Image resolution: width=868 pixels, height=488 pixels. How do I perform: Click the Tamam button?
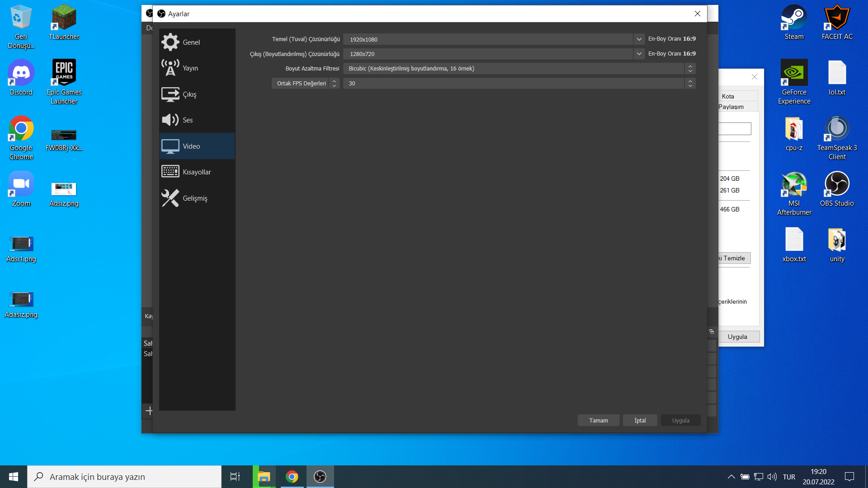pos(598,421)
